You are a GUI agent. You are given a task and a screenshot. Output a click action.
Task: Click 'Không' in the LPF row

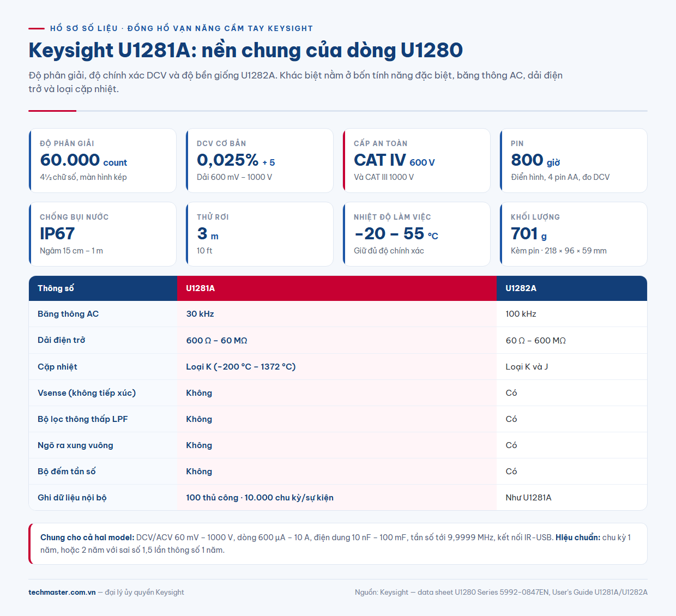point(199,419)
